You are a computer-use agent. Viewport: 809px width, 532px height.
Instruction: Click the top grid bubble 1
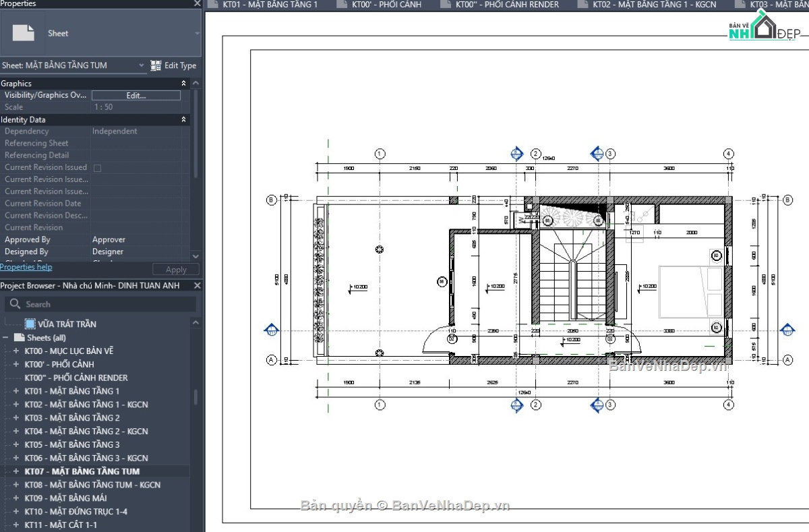(x=380, y=154)
